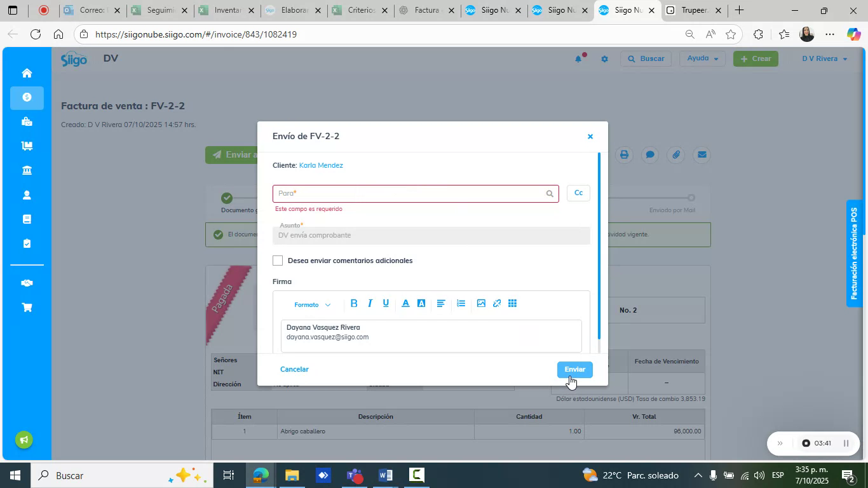Click inside the signature text area
The image size is (868, 488).
tap(431, 335)
